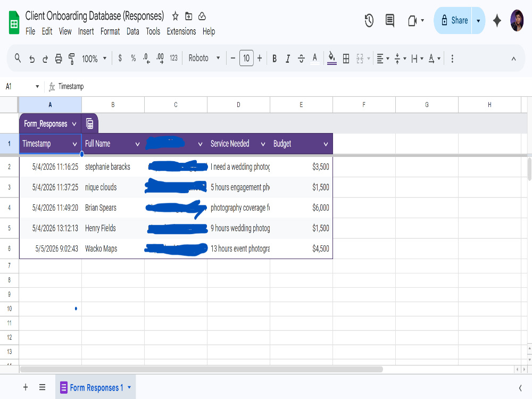Start a meeting with camera icon
Image resolution: width=532 pixels, height=399 pixels.
click(412, 21)
